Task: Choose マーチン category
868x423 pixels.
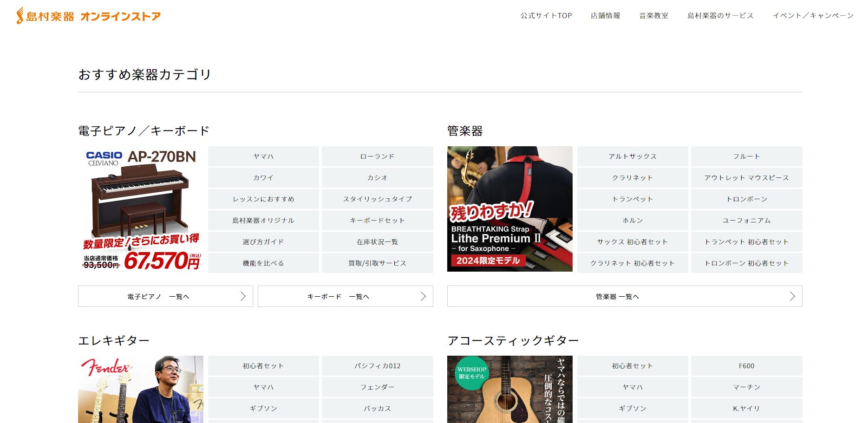Action: (x=747, y=387)
